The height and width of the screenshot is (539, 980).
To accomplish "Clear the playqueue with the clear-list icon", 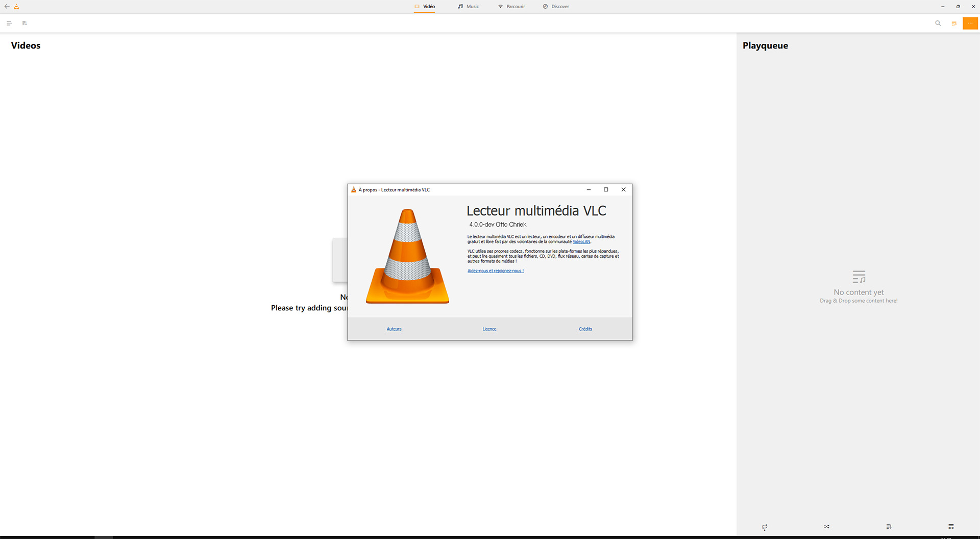I will click(x=951, y=527).
